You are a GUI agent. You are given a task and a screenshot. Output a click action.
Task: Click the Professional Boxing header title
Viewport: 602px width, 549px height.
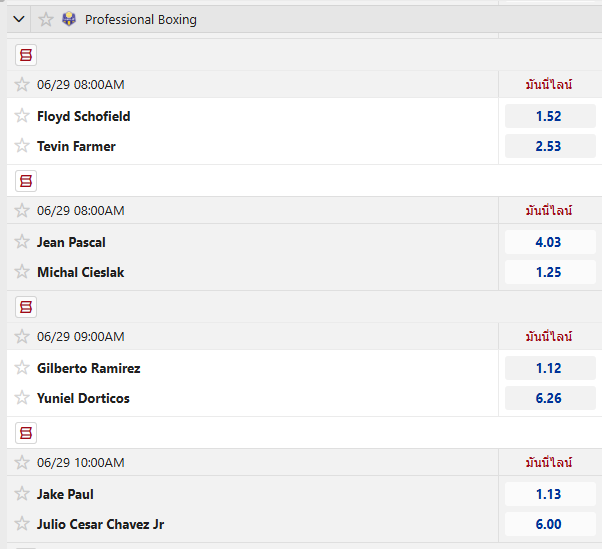click(x=141, y=20)
